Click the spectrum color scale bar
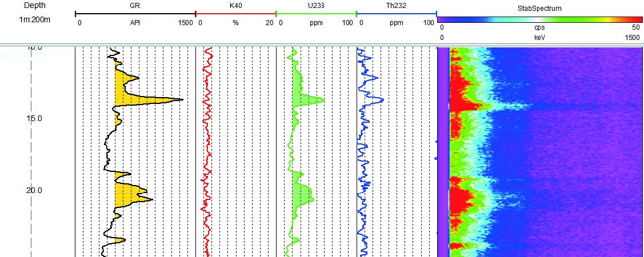Image resolution: width=644 pixels, height=257 pixels. (539, 19)
